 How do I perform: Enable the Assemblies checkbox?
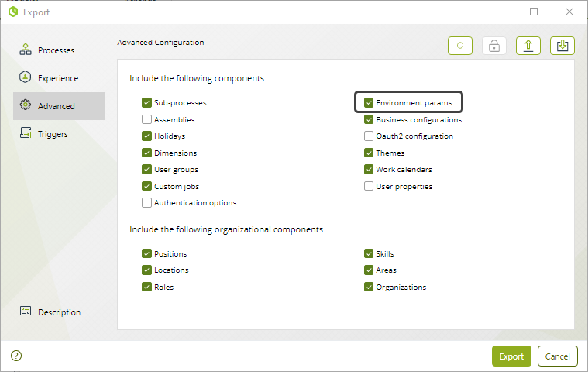tap(146, 119)
